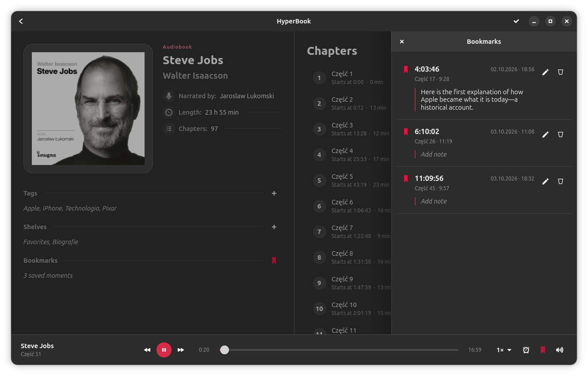This screenshot has width=588, height=376.
Task: Rewind playback with the skip-back button
Action: (147, 350)
